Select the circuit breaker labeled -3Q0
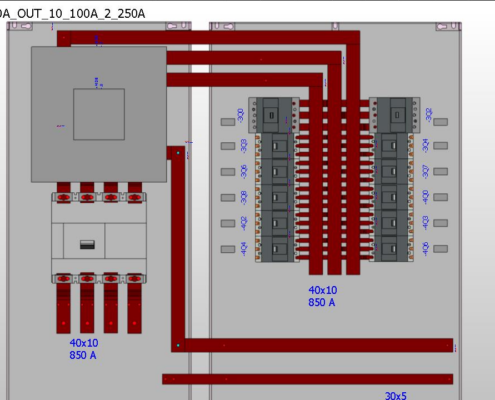 (x=274, y=115)
